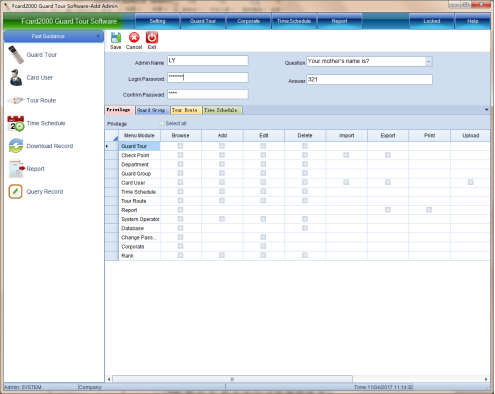The image size is (495, 394).
Task: Expand the tab strip overflow arrow
Action: tap(486, 110)
